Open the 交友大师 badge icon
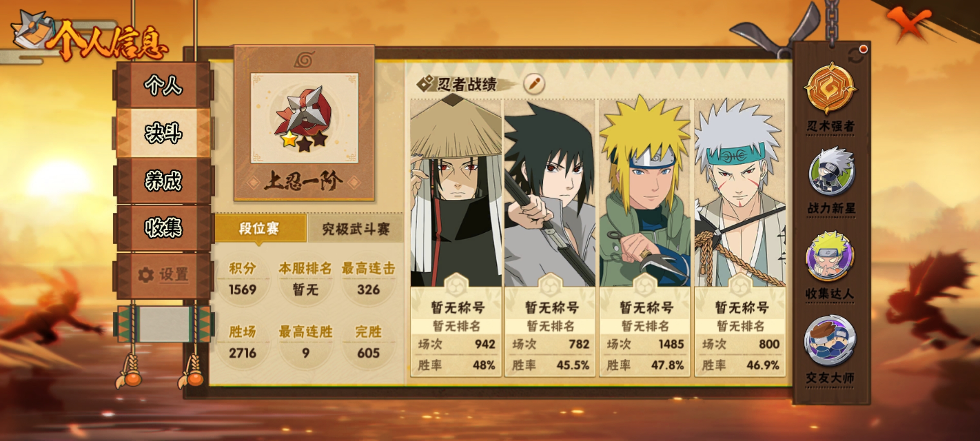 click(830, 341)
